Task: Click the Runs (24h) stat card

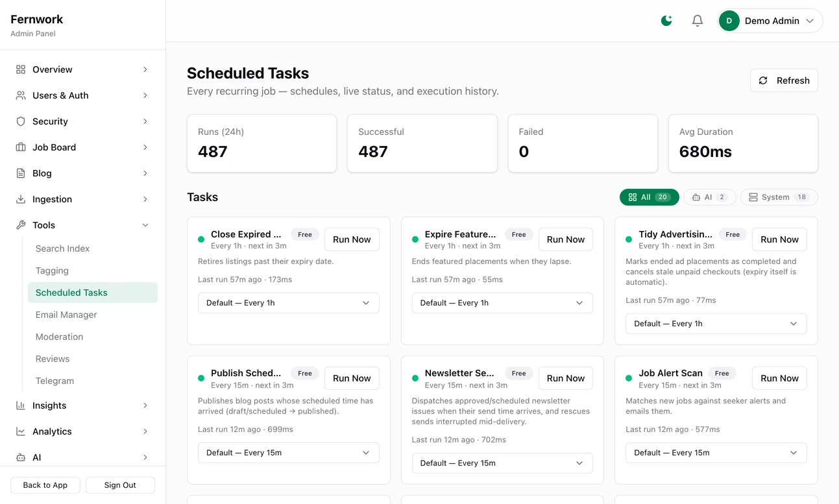Action: 261,143
